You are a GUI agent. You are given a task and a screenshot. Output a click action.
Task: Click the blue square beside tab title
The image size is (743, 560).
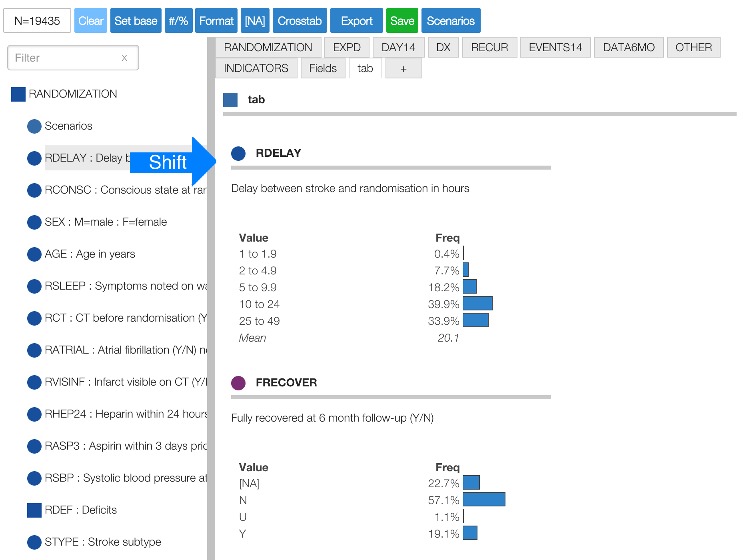pos(230,100)
